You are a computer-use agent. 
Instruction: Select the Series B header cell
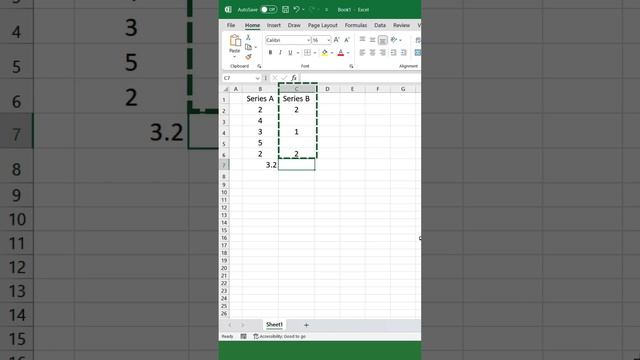tap(296, 99)
